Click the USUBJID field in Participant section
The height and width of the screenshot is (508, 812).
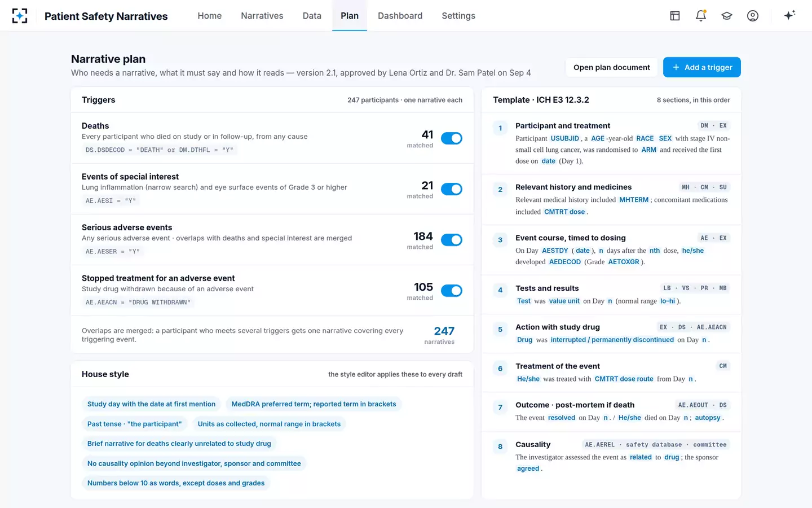(565, 138)
